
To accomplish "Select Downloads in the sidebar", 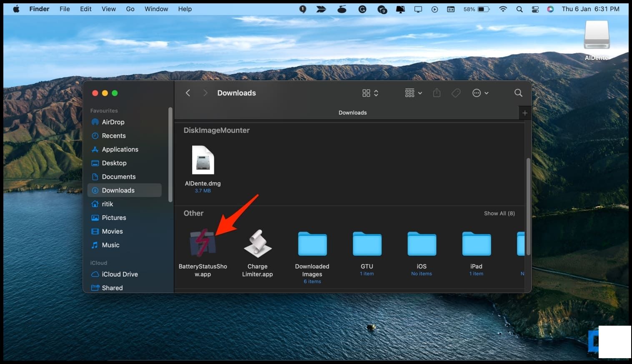I will click(x=124, y=190).
